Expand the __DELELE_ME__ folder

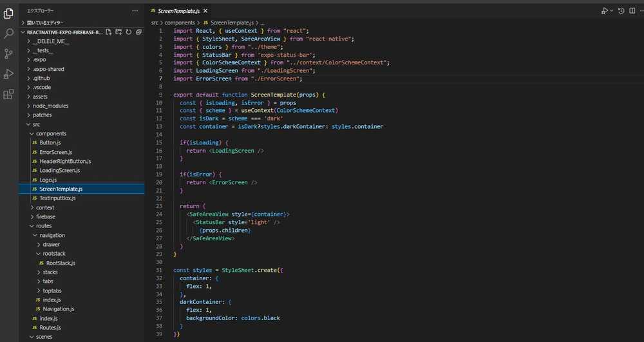click(x=82, y=41)
